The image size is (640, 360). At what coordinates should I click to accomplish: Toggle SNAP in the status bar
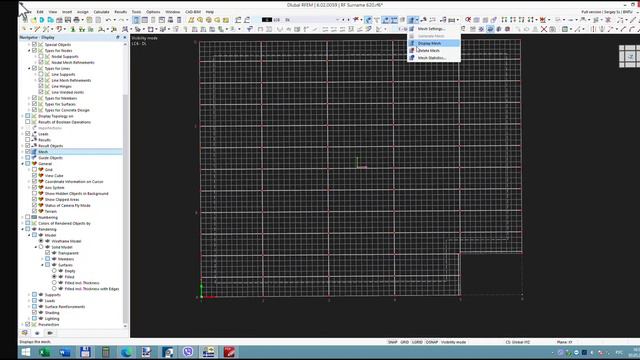[393, 342]
